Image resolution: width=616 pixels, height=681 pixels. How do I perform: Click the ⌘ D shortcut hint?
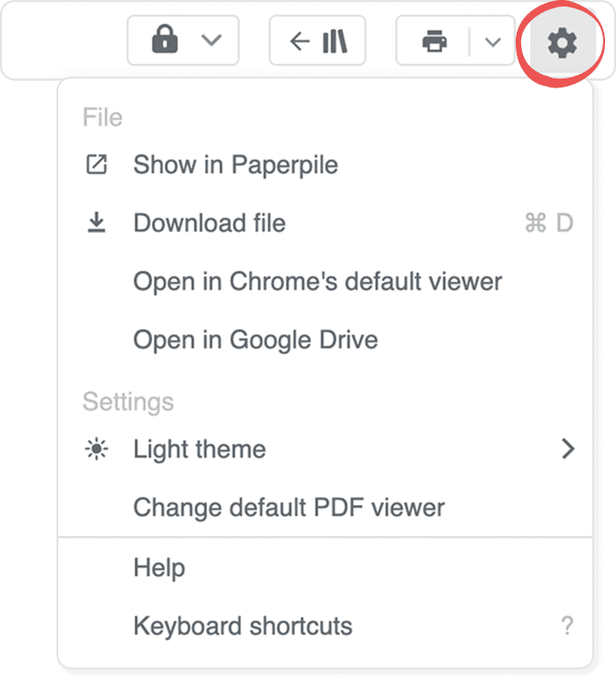[549, 223]
